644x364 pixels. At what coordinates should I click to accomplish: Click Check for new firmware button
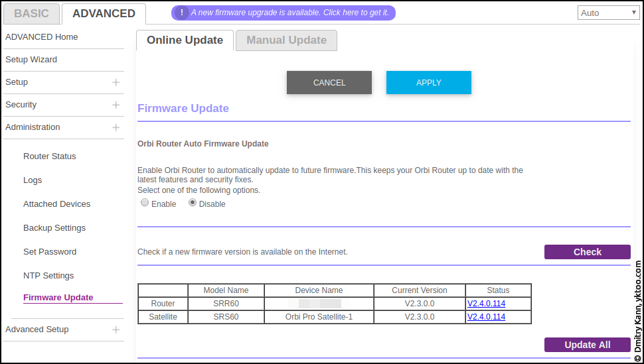pyautogui.click(x=588, y=252)
